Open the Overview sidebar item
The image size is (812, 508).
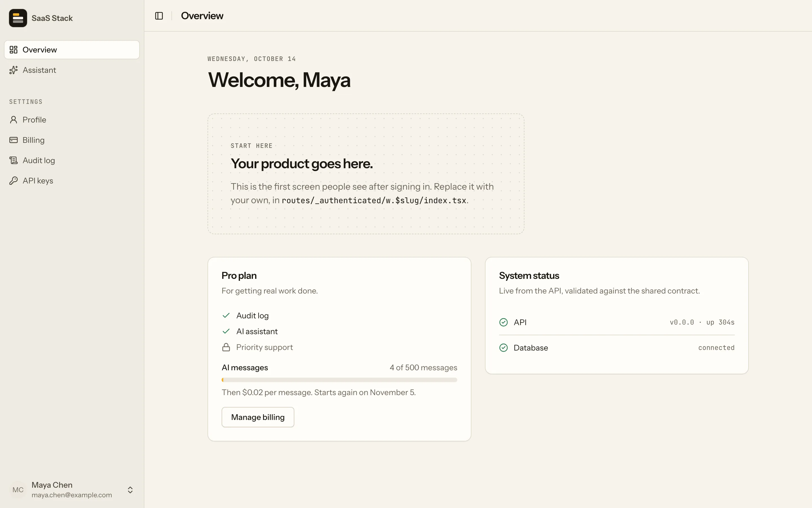tap(72, 50)
